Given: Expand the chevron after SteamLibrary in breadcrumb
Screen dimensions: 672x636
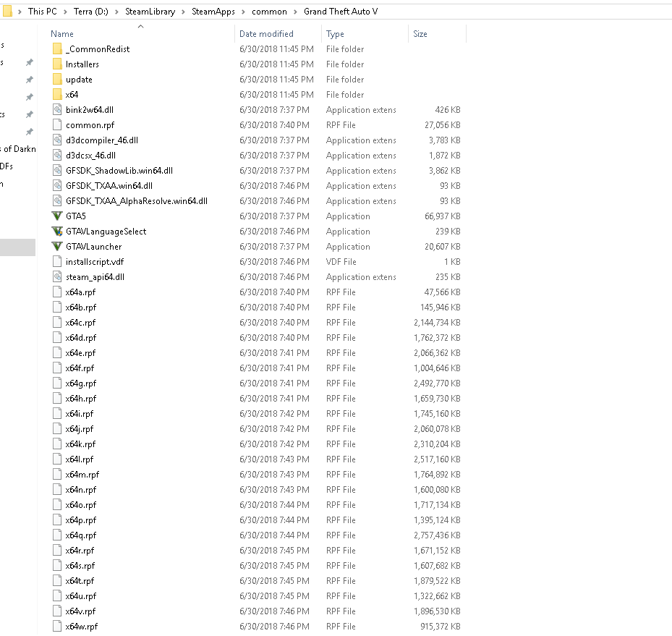Looking at the screenshot, I should 184,12.
